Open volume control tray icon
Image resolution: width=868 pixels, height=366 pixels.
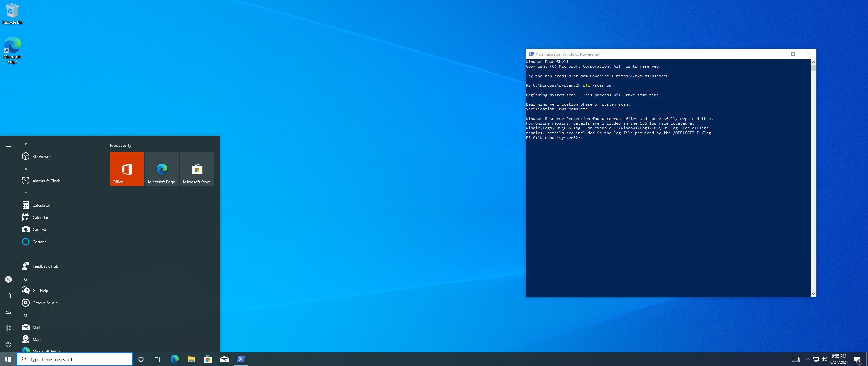(824, 359)
